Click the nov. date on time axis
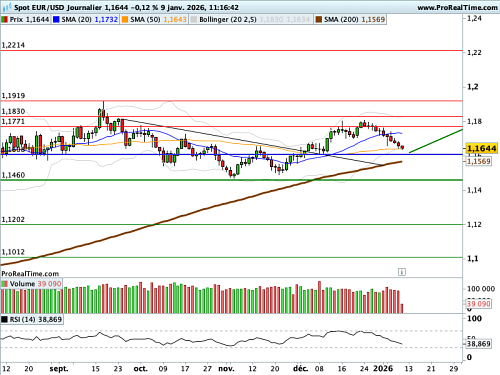 point(226,369)
